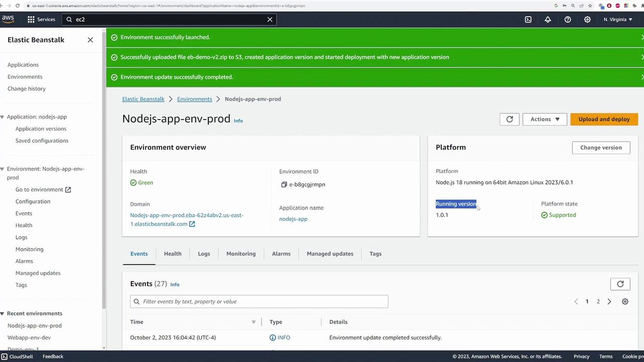644x362 pixels.
Task: Open the settings gear in AWS header
Action: click(x=587, y=20)
